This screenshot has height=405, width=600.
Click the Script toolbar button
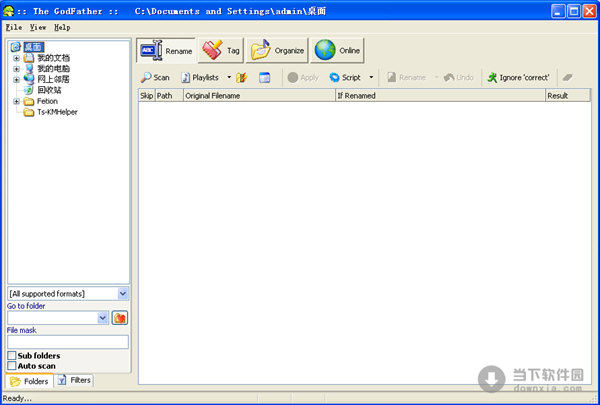pos(345,77)
